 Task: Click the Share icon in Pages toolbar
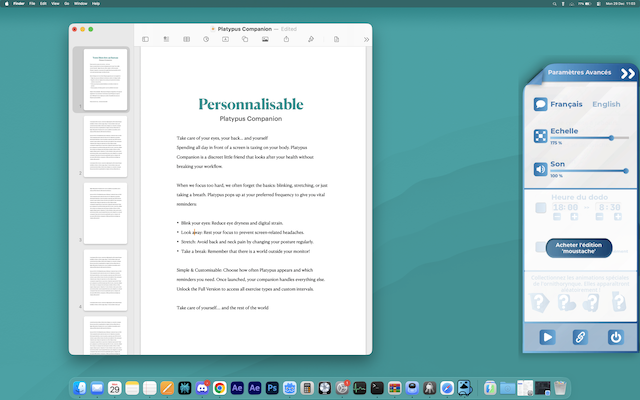pos(287,39)
